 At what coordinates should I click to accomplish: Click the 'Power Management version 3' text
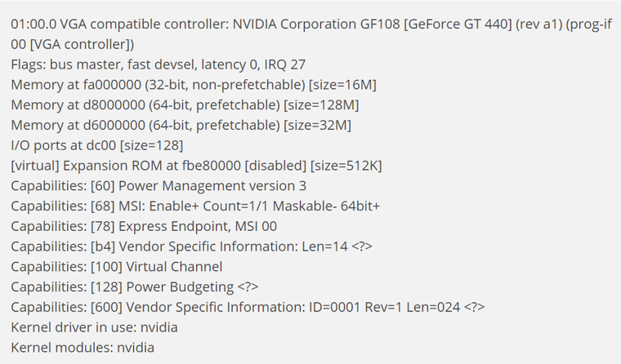point(212,186)
